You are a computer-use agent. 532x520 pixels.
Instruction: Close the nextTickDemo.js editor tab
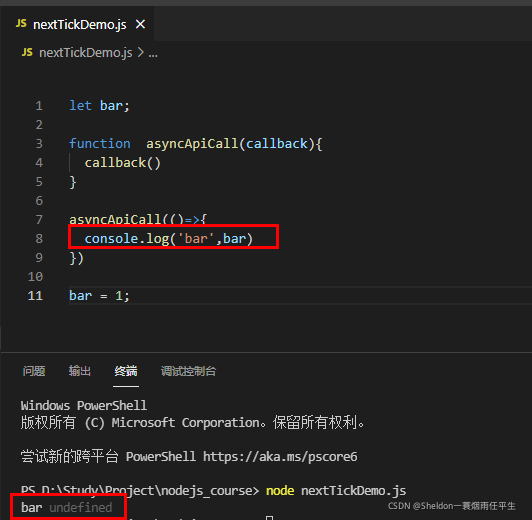140,24
